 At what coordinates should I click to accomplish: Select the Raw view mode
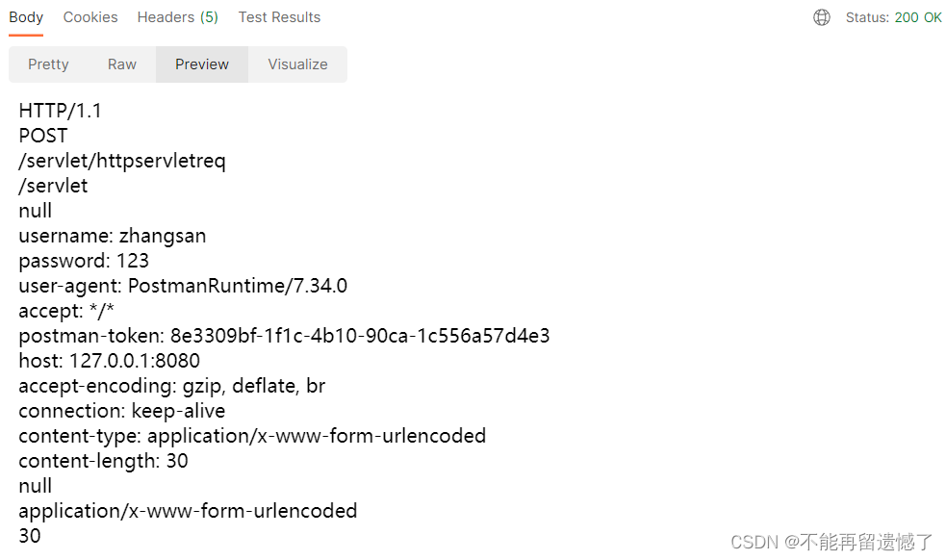coord(122,64)
